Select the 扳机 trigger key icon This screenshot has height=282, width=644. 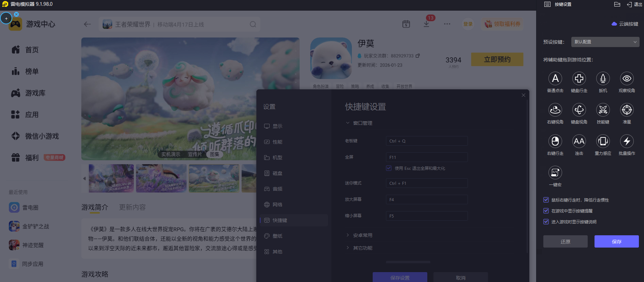603,78
